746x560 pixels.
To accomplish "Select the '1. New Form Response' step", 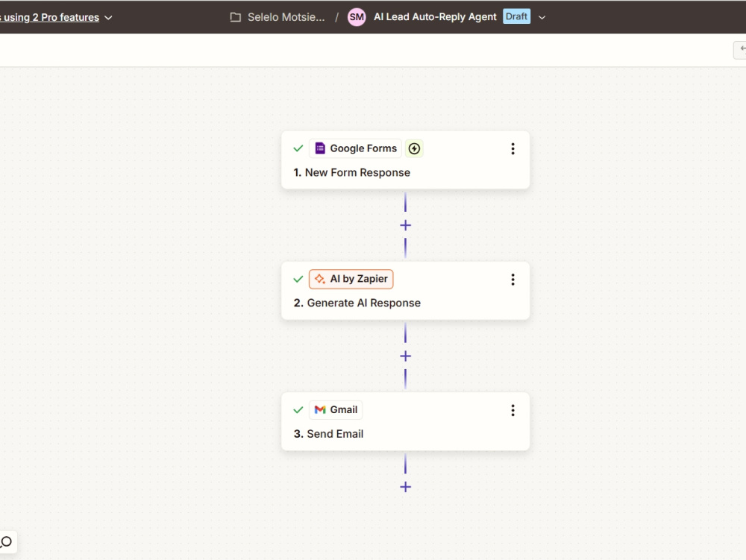I will tap(405, 160).
